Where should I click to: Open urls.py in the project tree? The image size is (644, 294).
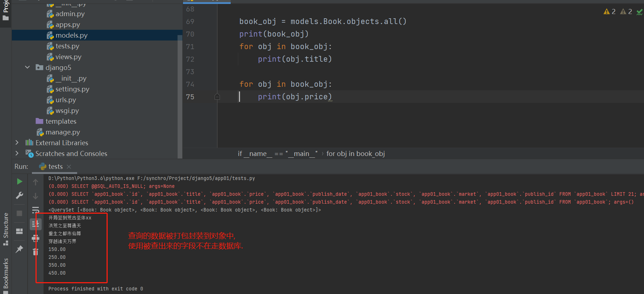point(66,100)
